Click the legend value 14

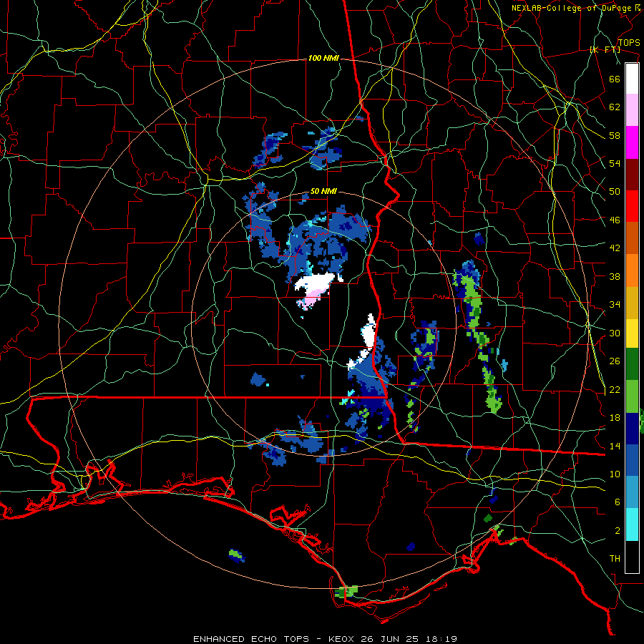[x=615, y=446]
